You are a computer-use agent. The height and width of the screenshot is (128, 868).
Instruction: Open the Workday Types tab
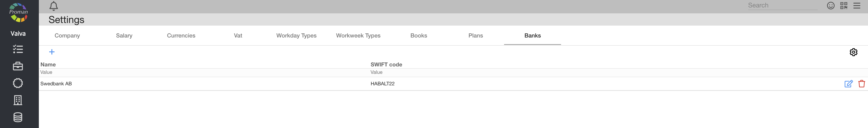[296, 35]
